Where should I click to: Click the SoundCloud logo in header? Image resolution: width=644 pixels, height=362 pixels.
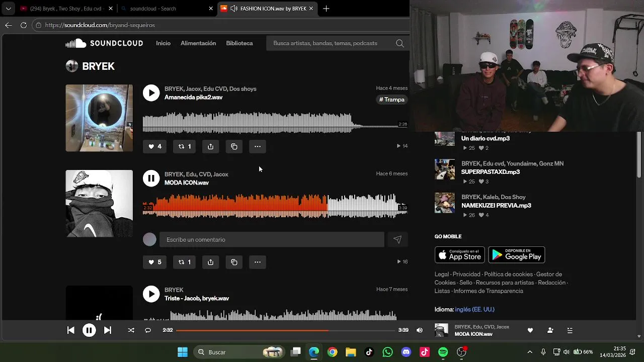(x=104, y=43)
